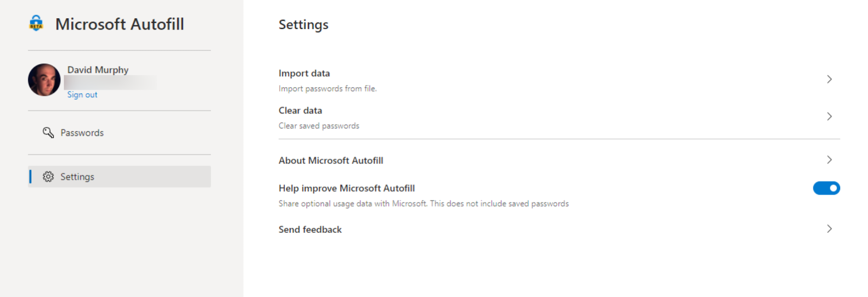868x297 pixels.
Task: Click the Send feedback label
Action: 310,229
